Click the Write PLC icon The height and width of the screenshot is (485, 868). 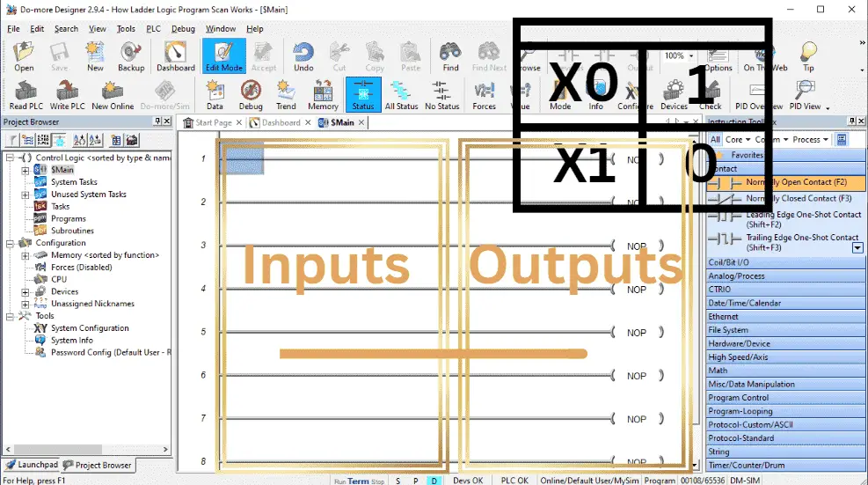(x=67, y=95)
